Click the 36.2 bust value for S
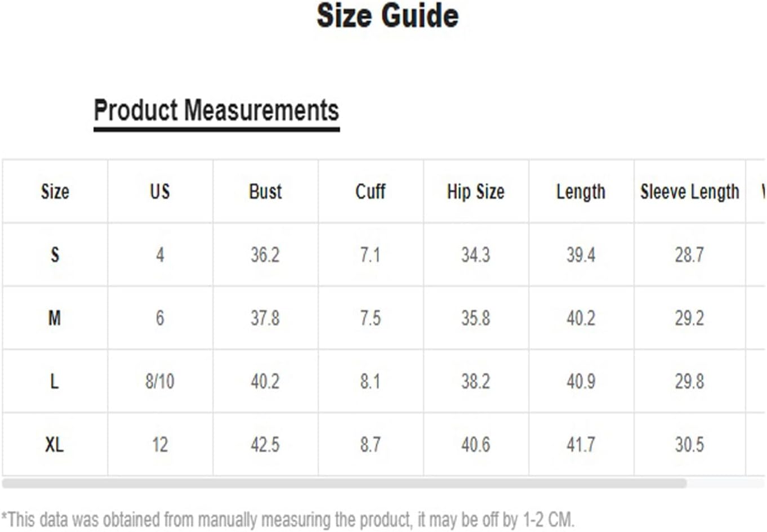 (x=265, y=255)
